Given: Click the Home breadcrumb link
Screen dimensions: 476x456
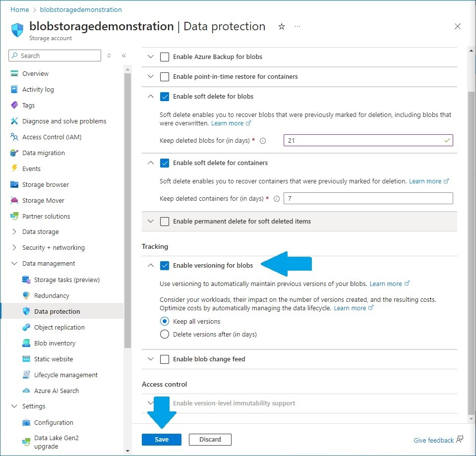Looking at the screenshot, I should (x=20, y=9).
